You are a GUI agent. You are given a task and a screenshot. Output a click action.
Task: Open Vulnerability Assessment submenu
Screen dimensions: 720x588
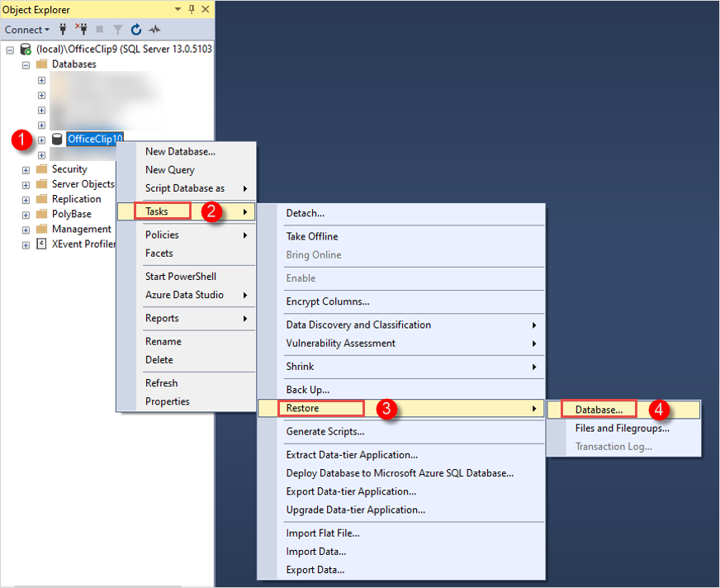click(x=400, y=344)
